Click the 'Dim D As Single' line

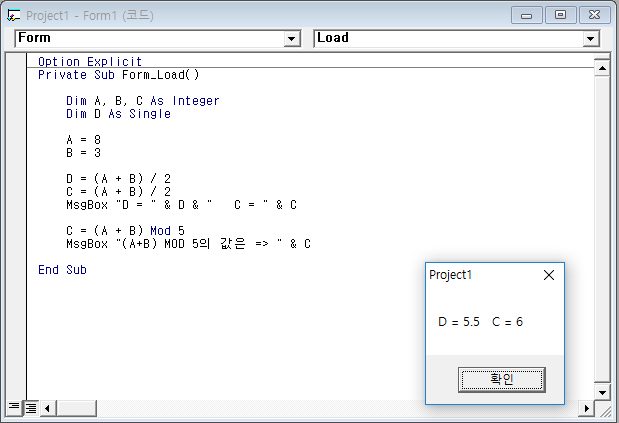pyautogui.click(x=118, y=114)
